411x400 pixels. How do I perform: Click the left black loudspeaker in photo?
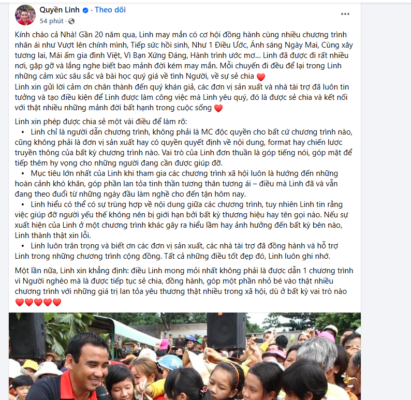click(28, 335)
